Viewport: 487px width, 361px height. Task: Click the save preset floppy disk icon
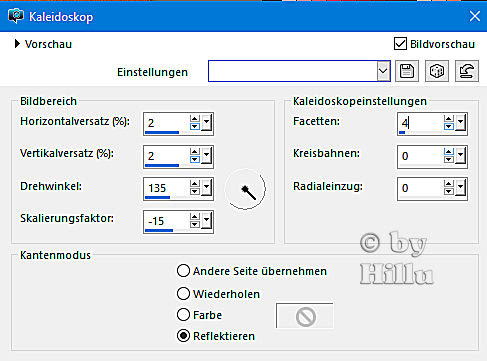pos(407,71)
